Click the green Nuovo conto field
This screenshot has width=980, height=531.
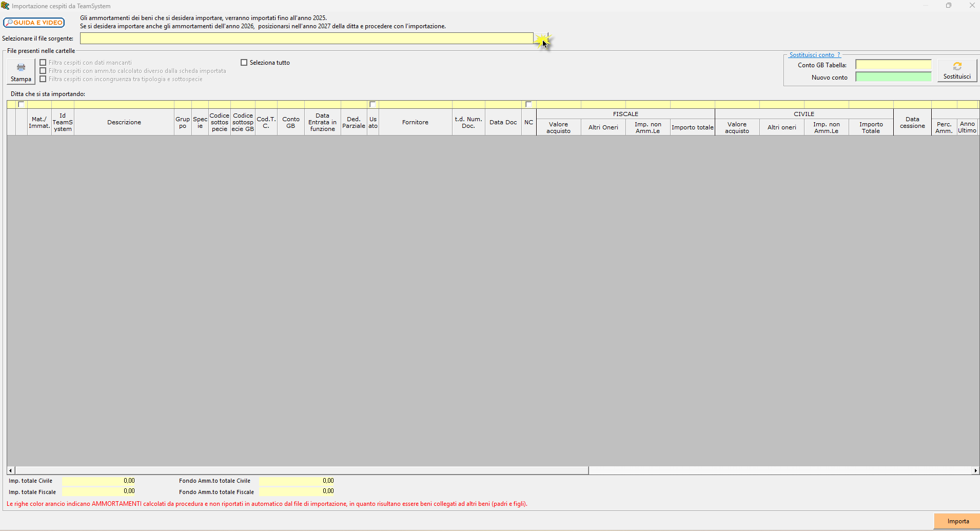[893, 77]
